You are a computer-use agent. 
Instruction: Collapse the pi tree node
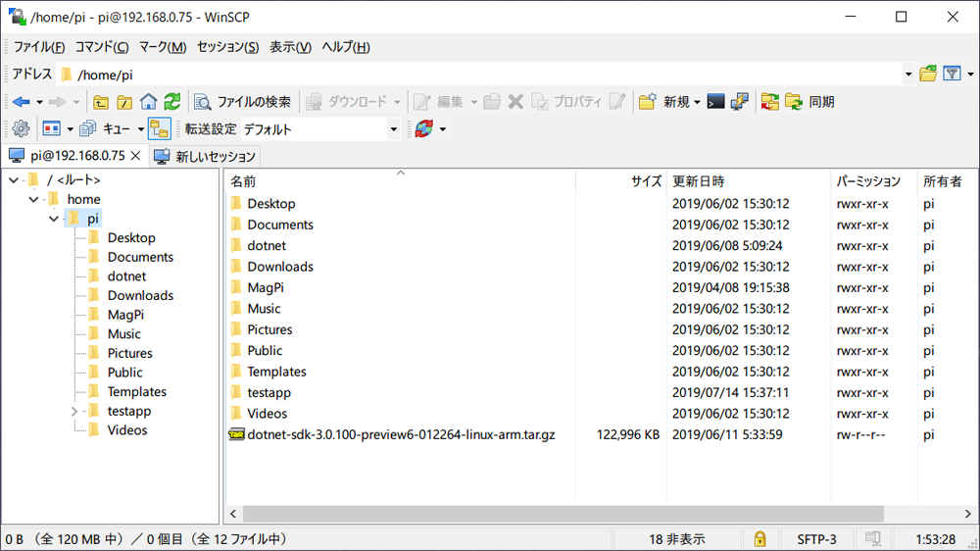pos(54,219)
